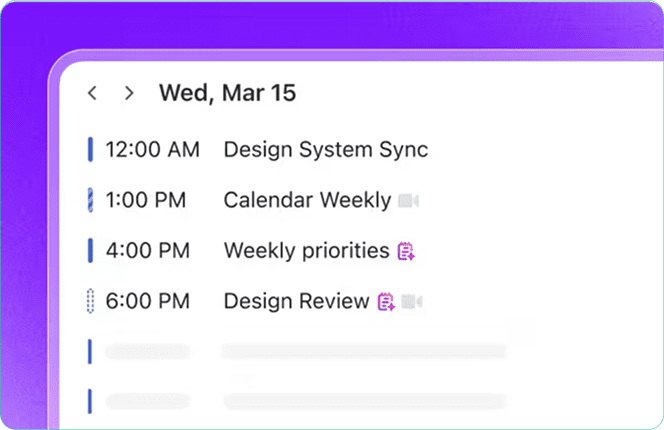
Task: Click blue color bar of Weekly priorities
Action: click(x=90, y=250)
